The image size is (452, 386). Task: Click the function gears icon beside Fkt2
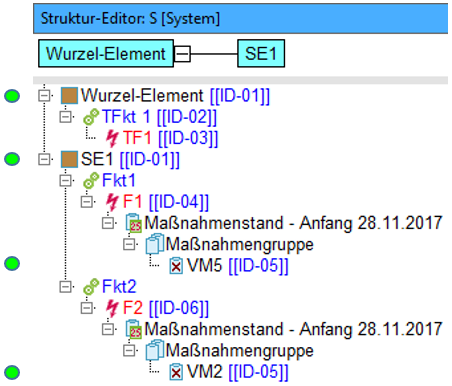point(91,287)
